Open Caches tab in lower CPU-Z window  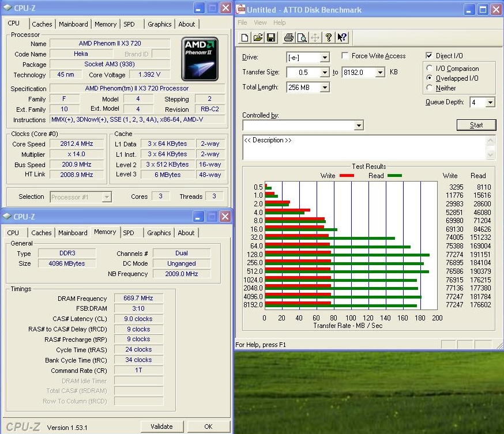(42, 233)
